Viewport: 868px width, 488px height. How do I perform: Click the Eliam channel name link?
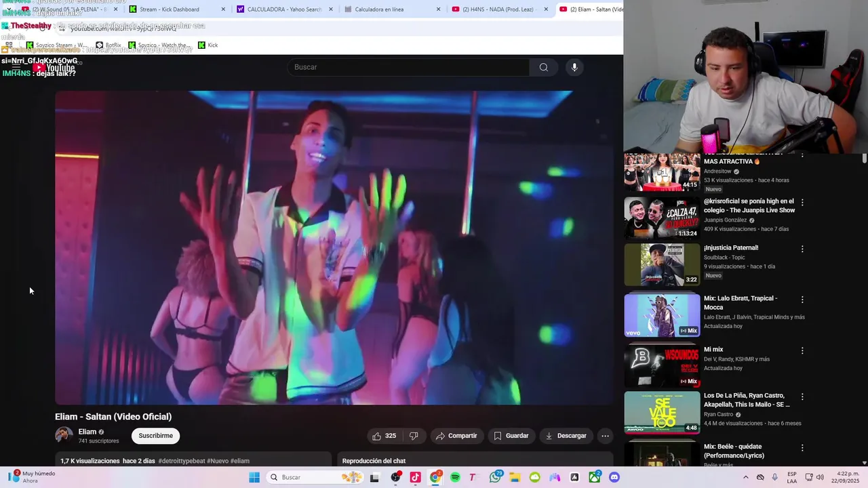coord(87,432)
